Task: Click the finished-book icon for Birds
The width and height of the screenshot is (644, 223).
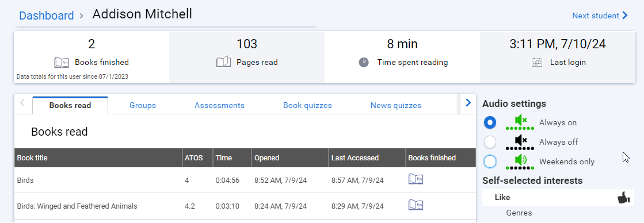Action: (x=416, y=179)
